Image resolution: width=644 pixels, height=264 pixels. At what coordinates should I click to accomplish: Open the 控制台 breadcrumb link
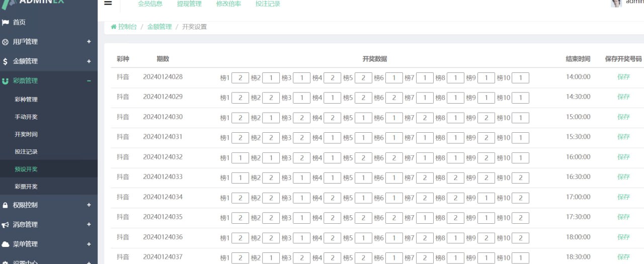[127, 27]
